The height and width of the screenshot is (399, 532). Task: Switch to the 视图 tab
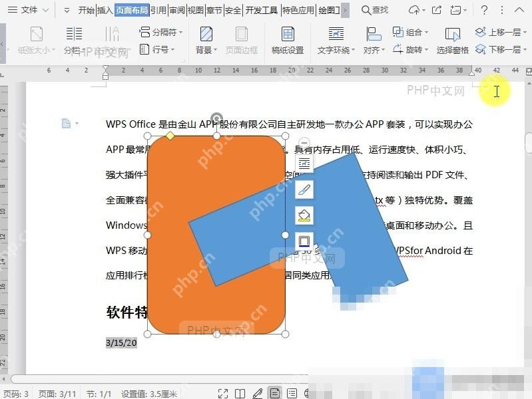pyautogui.click(x=196, y=10)
